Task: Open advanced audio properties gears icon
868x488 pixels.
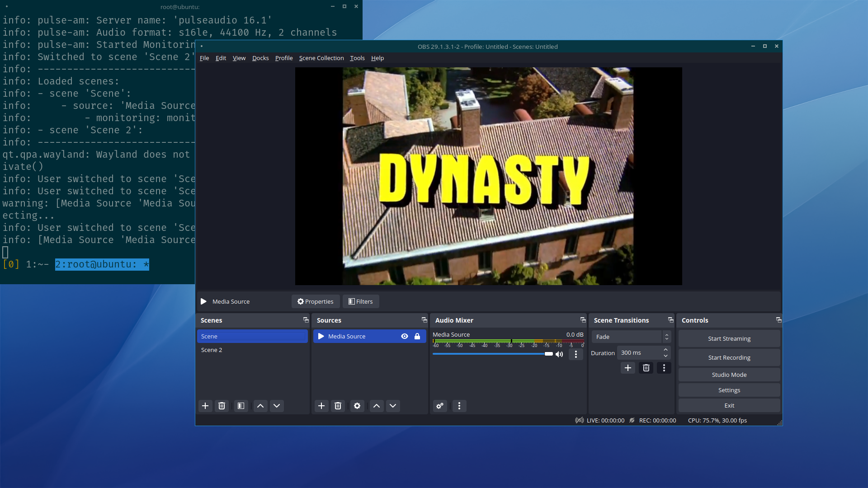Action: 440,406
